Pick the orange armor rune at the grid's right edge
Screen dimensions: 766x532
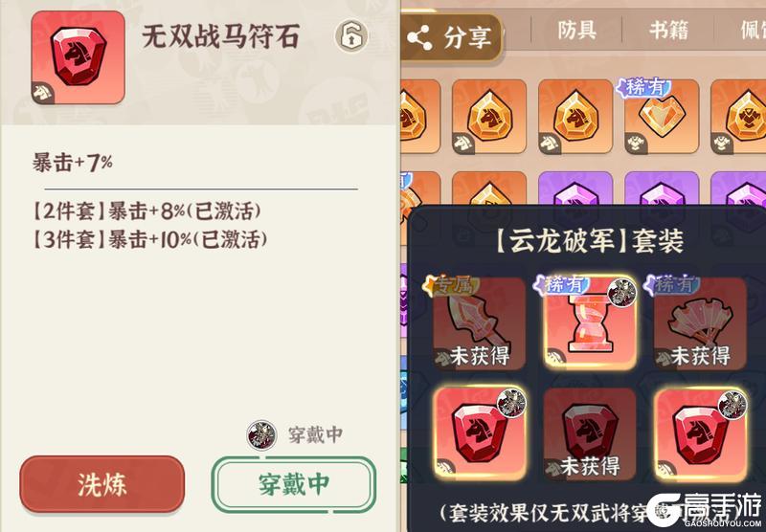[738, 116]
